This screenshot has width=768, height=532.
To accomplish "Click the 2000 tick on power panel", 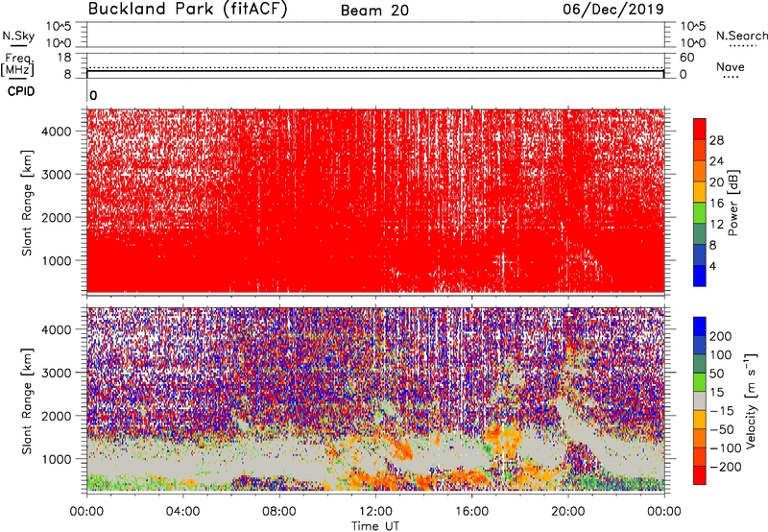I will (56, 217).
